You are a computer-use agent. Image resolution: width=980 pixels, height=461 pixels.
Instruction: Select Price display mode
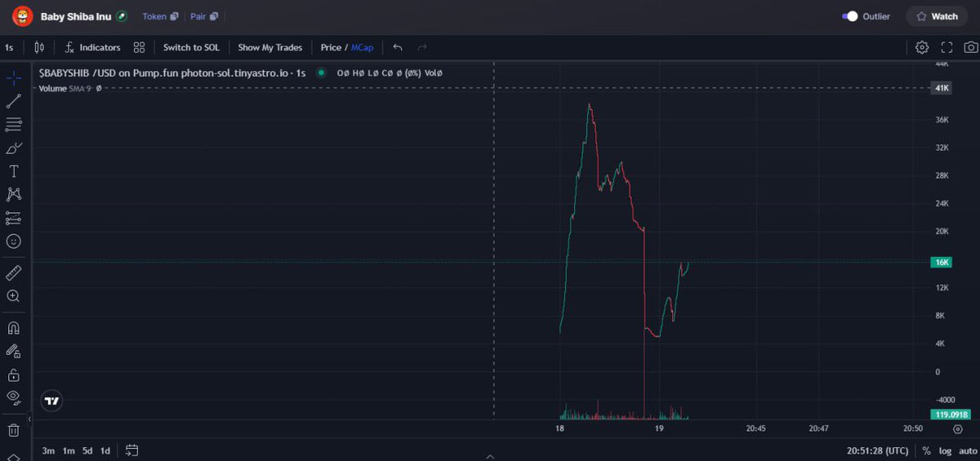tap(331, 47)
